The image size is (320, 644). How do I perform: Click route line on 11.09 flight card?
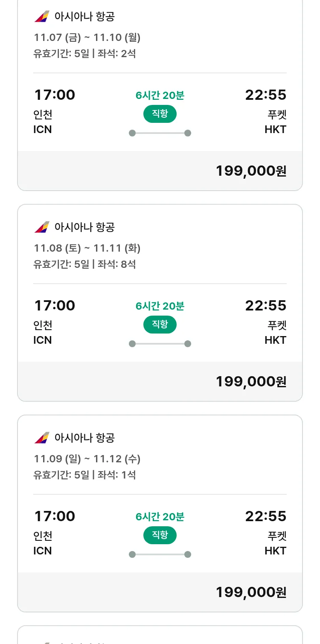pos(160,554)
